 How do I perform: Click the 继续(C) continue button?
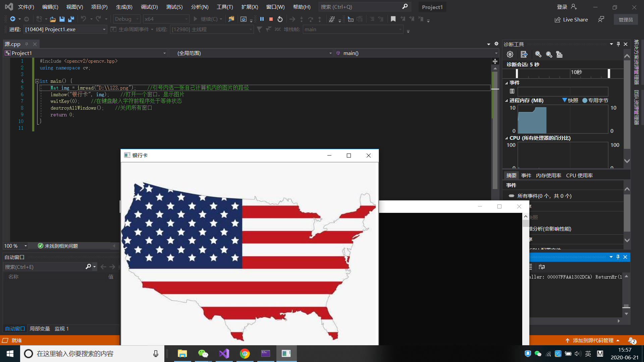tap(206, 19)
